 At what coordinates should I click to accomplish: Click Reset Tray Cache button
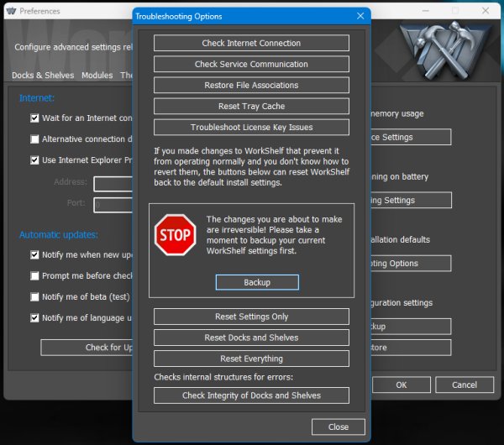[251, 106]
